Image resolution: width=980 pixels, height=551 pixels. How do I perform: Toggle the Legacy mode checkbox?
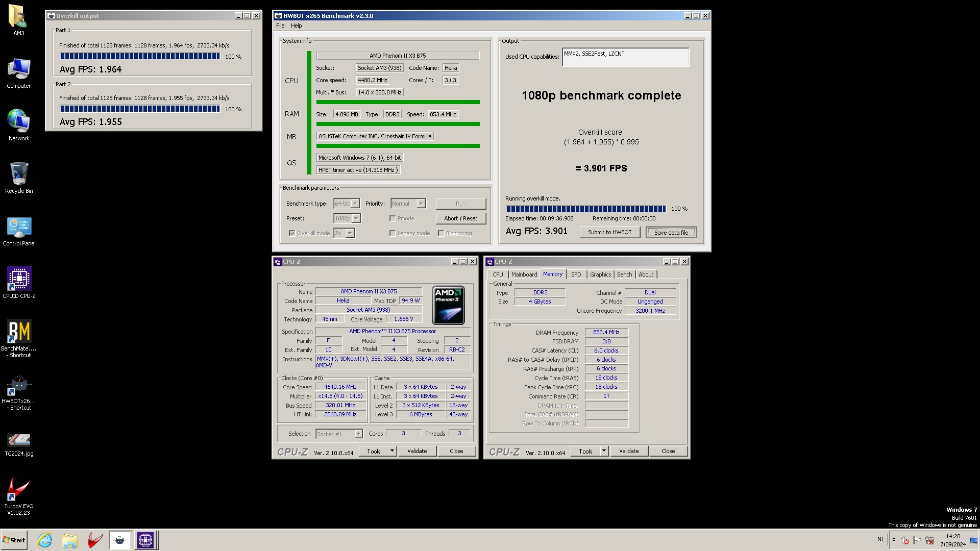pos(393,233)
